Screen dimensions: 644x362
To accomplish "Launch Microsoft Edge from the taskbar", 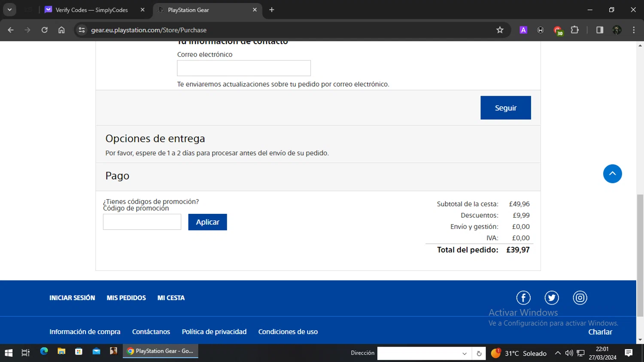I will click(x=44, y=352).
